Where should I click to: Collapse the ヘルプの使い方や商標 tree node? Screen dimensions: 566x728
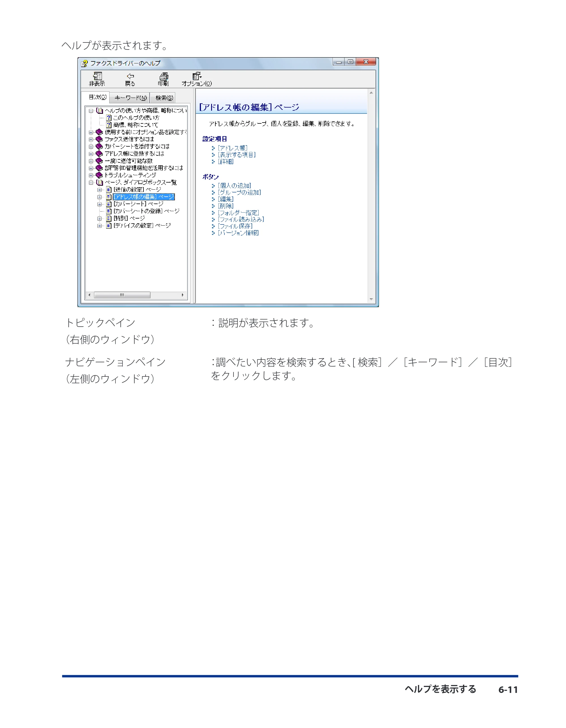coord(91,111)
